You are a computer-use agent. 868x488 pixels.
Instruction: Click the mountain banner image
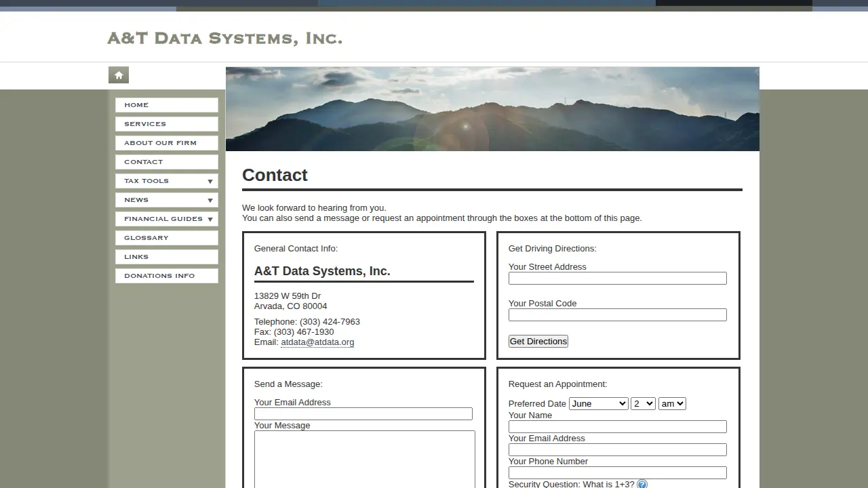(492, 108)
